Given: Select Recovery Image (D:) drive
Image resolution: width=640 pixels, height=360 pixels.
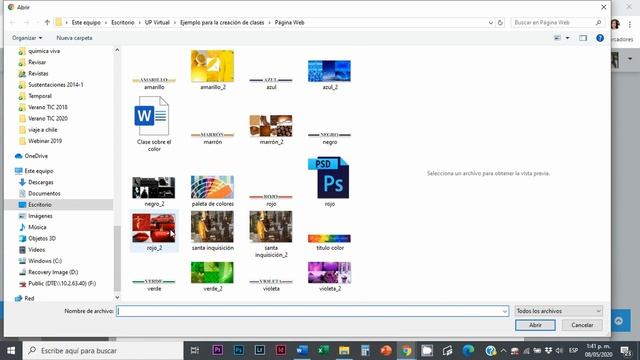Looking at the screenshot, I should click(x=53, y=272).
